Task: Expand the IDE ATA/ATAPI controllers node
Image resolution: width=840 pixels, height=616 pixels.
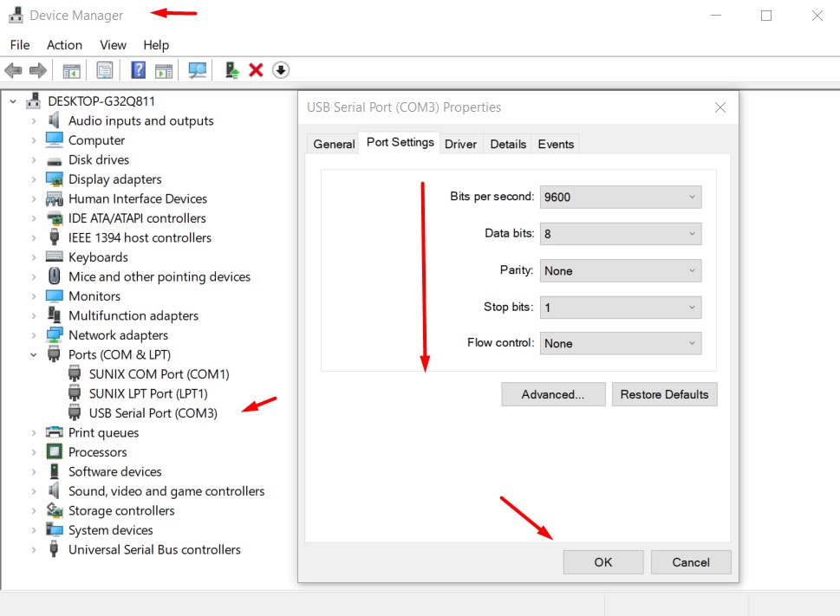Action: 34,217
